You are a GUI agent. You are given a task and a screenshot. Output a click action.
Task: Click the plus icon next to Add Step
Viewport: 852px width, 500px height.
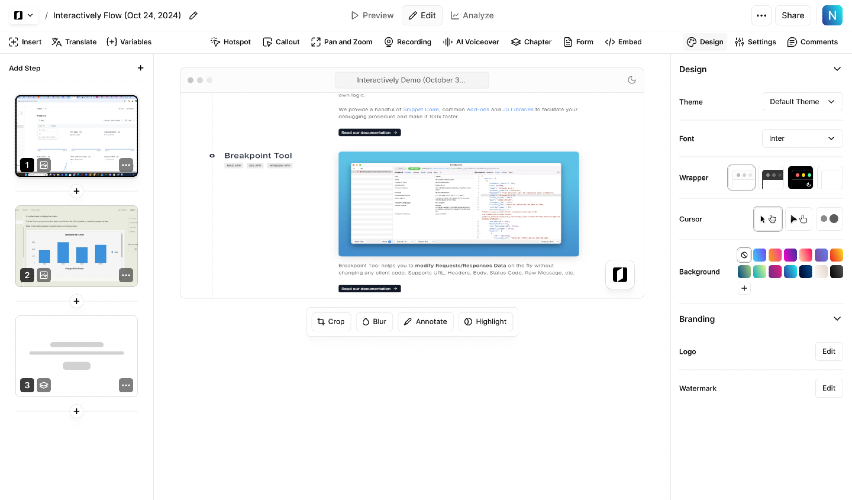tap(141, 68)
